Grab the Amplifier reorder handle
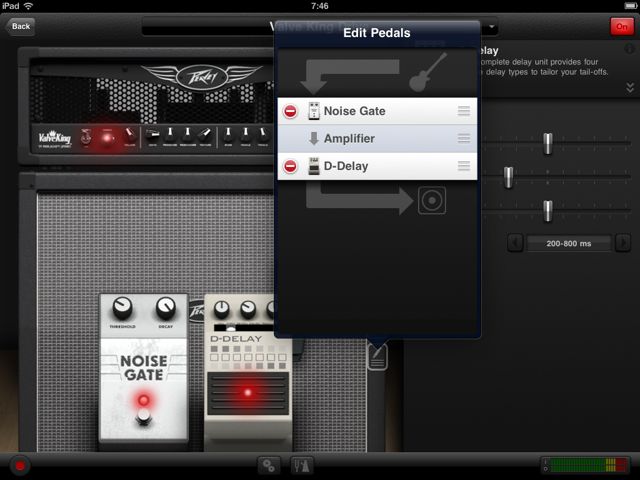 click(x=464, y=138)
